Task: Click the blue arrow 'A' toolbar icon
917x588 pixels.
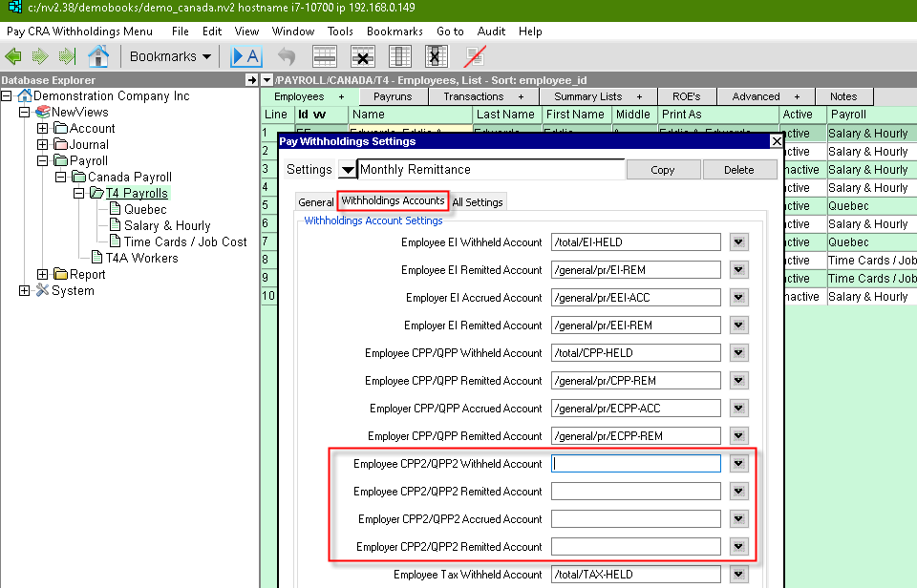Action: [x=246, y=56]
